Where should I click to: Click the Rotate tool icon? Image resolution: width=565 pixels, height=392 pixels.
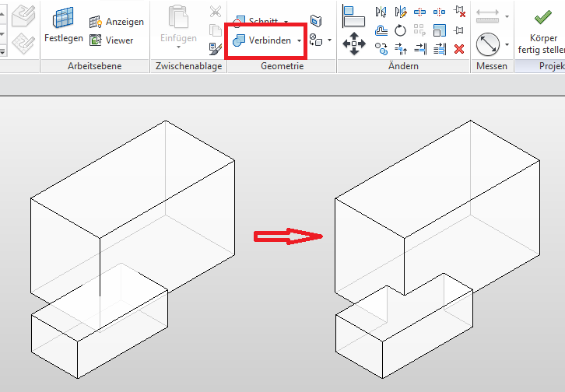[x=401, y=31]
